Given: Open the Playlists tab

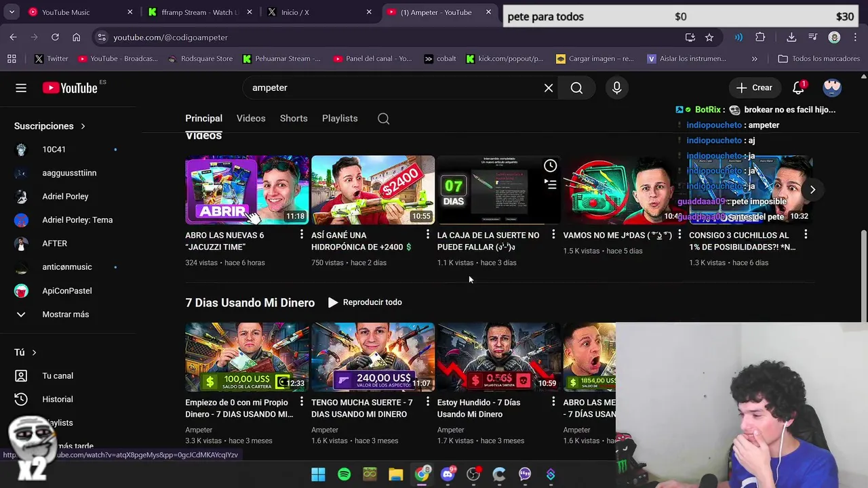Looking at the screenshot, I should coord(340,118).
